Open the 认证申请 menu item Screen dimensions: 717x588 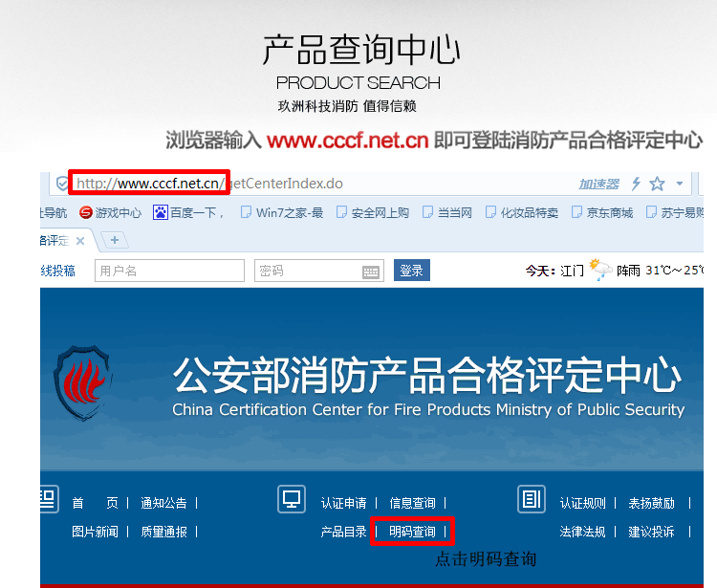(344, 503)
